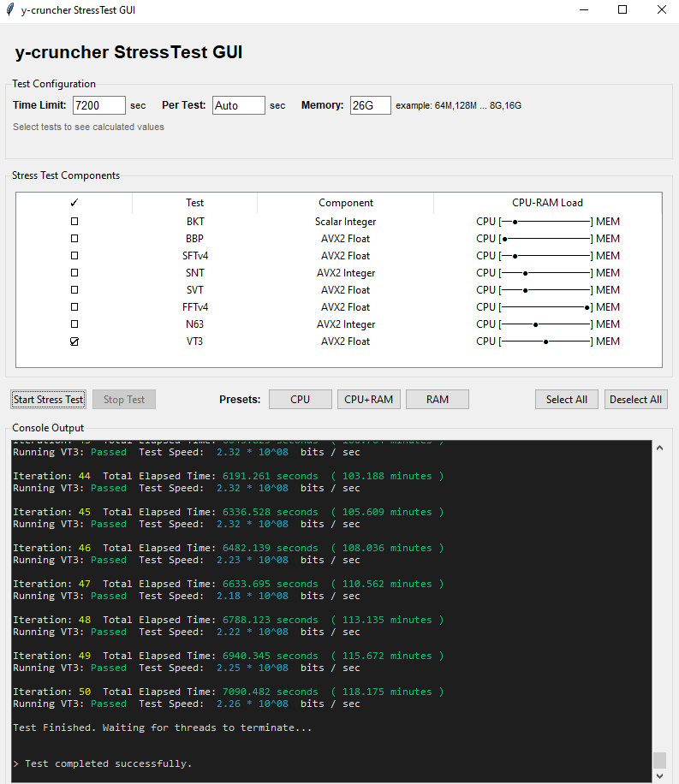Check the SNT AVX2 Integer test

click(x=74, y=273)
